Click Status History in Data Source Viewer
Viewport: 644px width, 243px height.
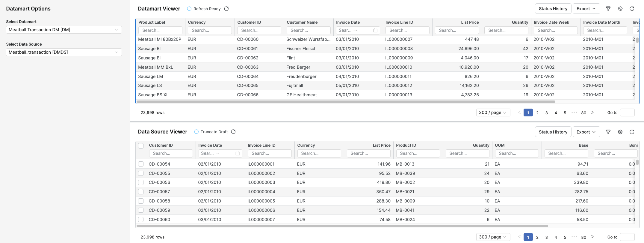(553, 132)
